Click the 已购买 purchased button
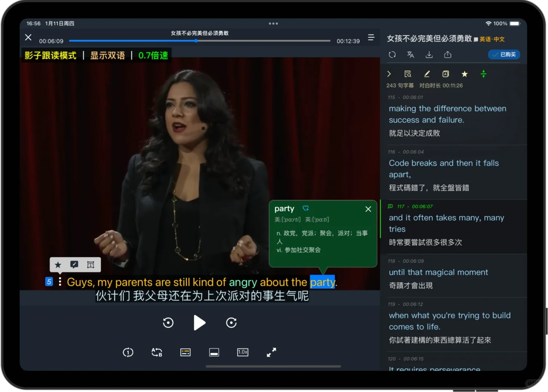Image resolution: width=548 pixels, height=392 pixels. [x=504, y=54]
